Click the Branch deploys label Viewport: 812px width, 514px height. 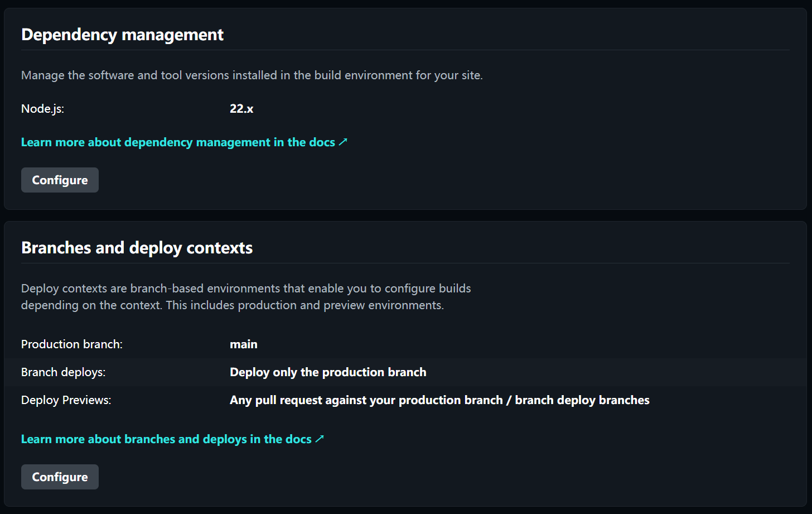click(x=63, y=372)
